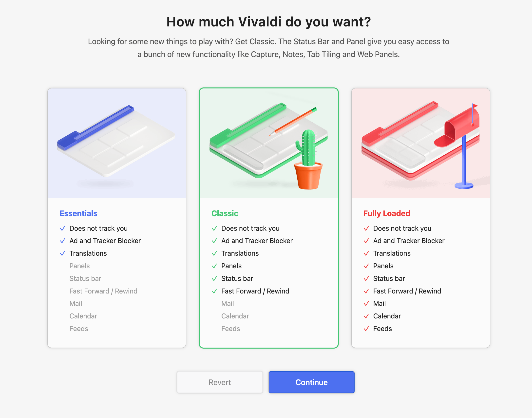The height and width of the screenshot is (418, 532).
Task: Click greyed-out Panels item in Essentials card
Action: click(79, 266)
